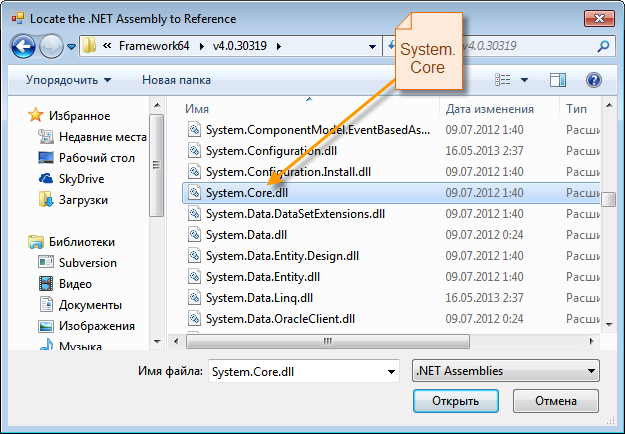Click the Загрузки folder icon

coord(45,199)
